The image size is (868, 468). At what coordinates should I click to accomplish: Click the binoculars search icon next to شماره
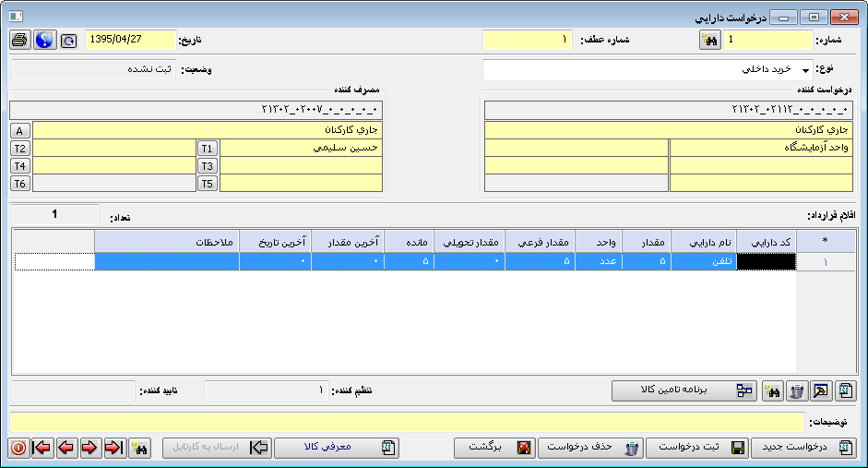pos(708,40)
